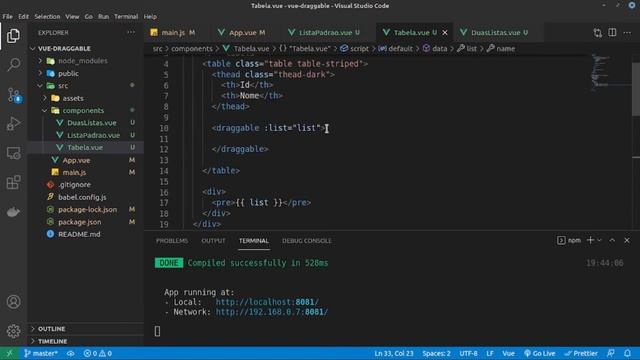Viewport: 640px width, 360px height.
Task: Maximize the terminal panel size
Action: 612,240
